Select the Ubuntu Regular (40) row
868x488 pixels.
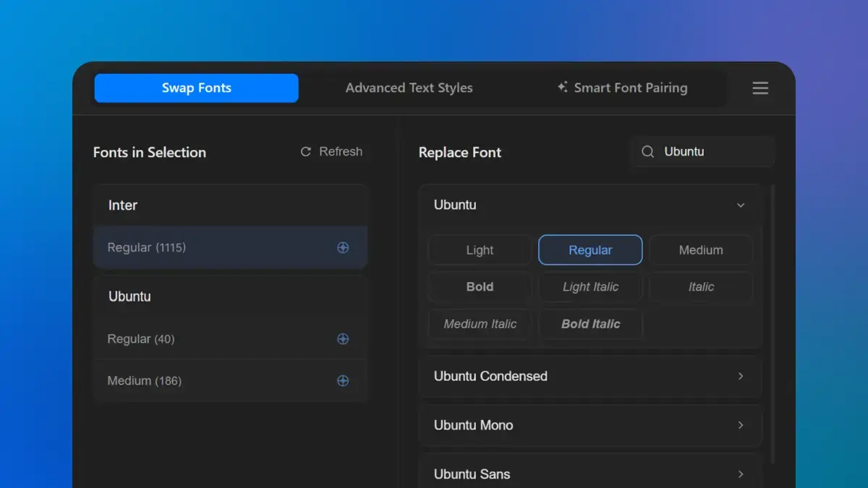(230, 338)
